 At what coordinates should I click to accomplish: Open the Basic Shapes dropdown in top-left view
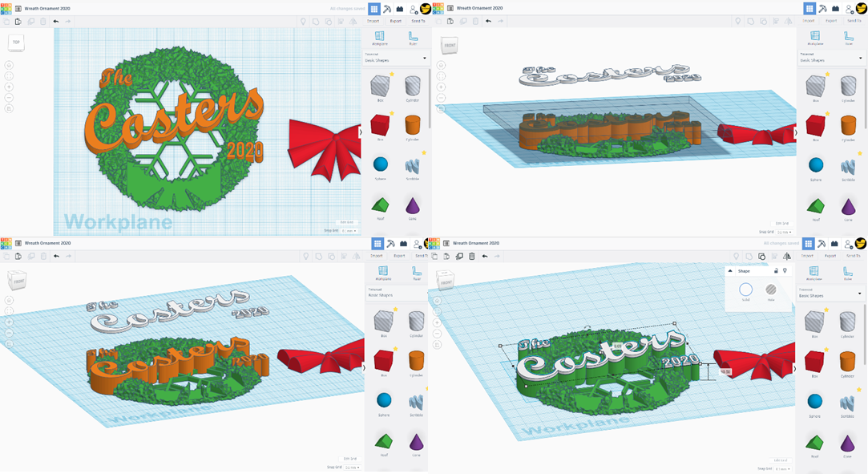pyautogui.click(x=396, y=58)
